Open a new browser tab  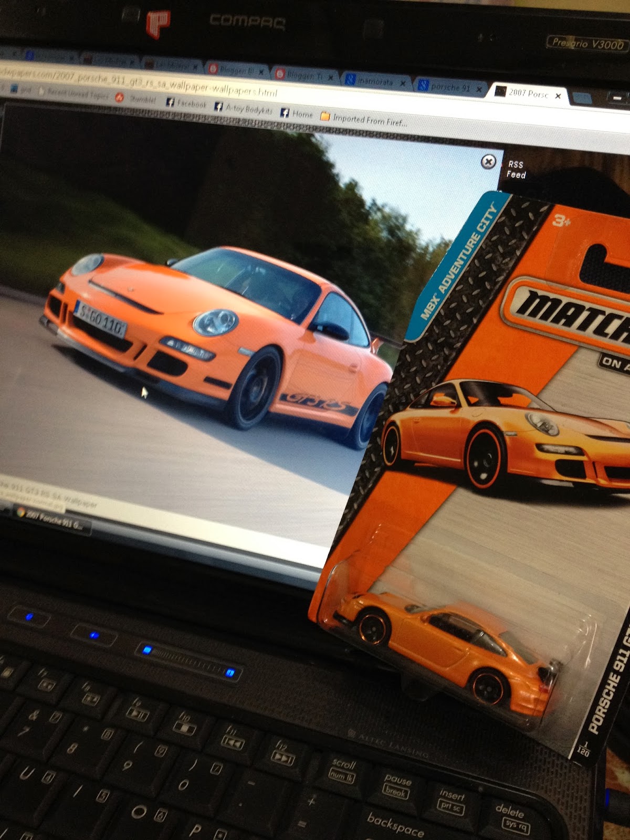point(582,98)
